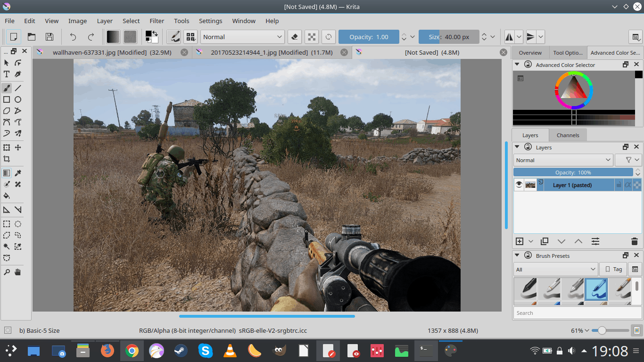Collapse the Brush Presets docker triangle
The image size is (644, 362).
point(517,255)
